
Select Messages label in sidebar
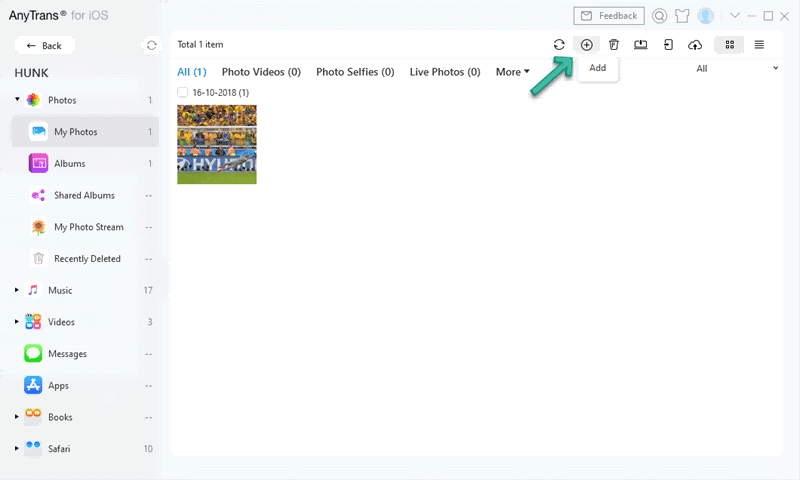[67, 353]
